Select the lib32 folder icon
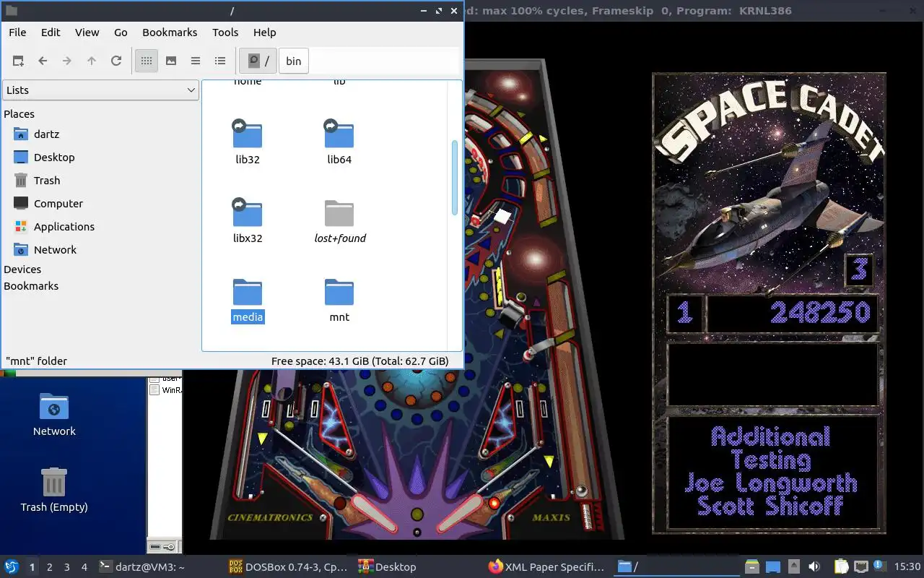 [247, 134]
